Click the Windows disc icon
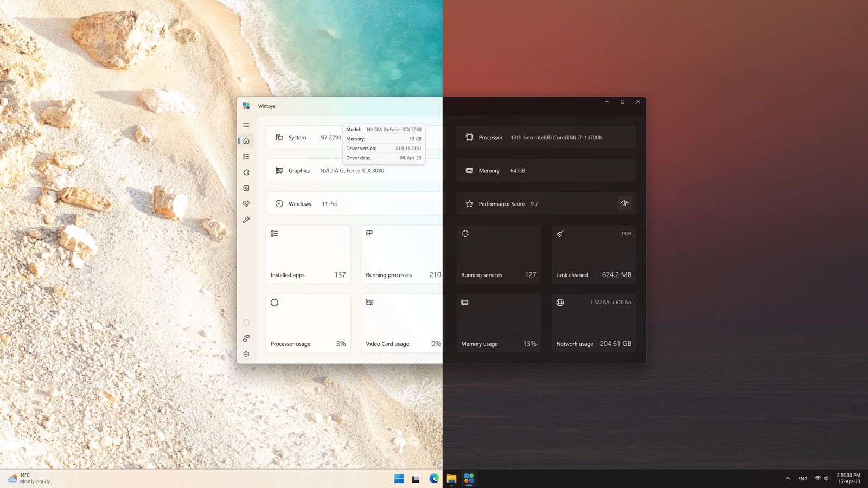868x488 pixels. [x=279, y=204]
